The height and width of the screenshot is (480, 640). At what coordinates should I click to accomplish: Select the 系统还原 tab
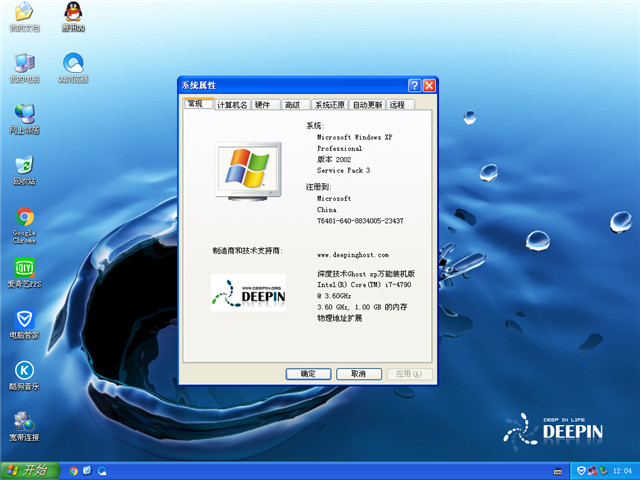pyautogui.click(x=329, y=105)
